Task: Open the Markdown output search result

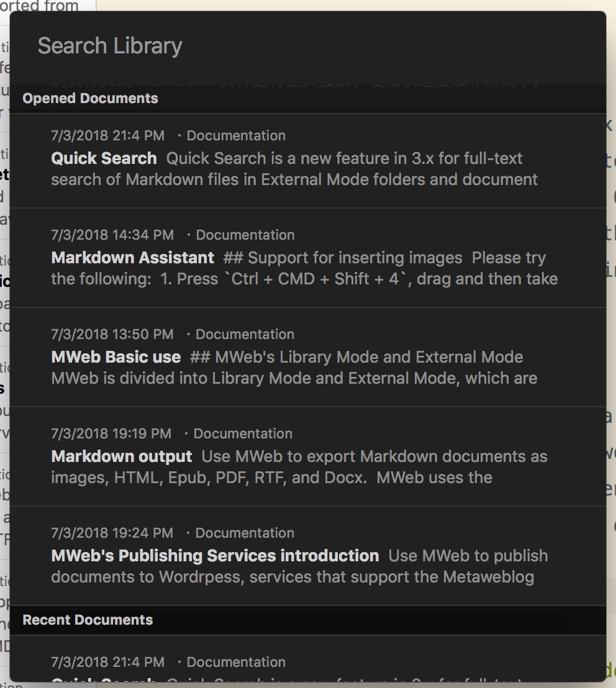Action: click(x=308, y=457)
